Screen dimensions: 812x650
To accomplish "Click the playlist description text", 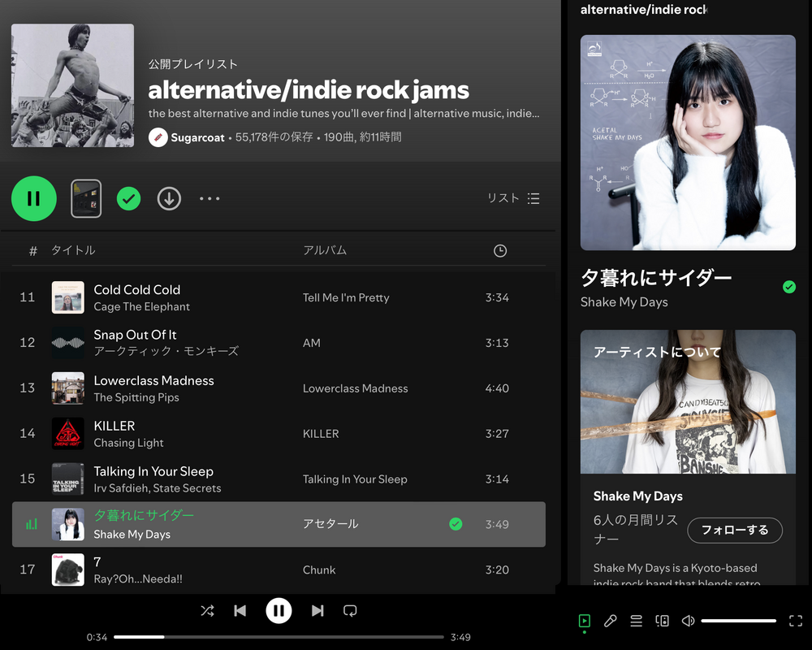I will (x=343, y=114).
